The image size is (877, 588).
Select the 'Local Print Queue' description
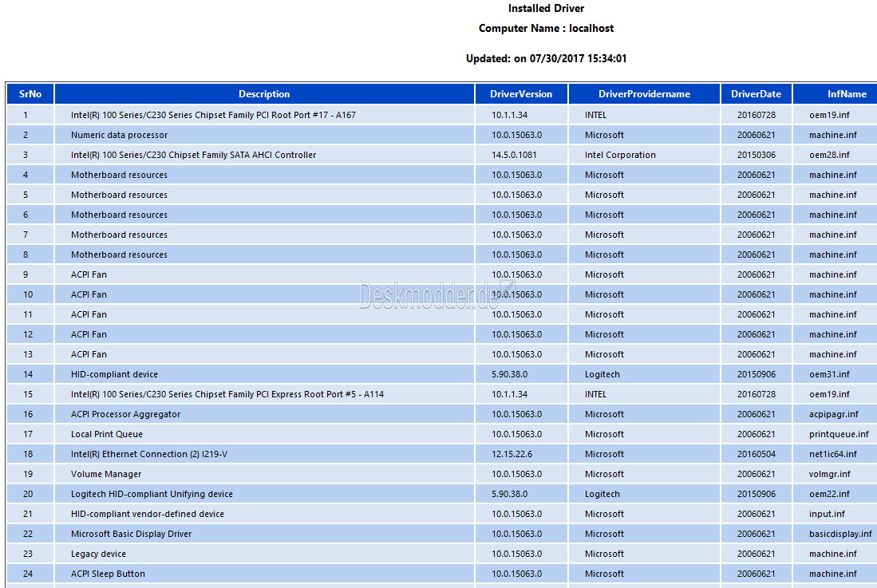pyautogui.click(x=107, y=434)
